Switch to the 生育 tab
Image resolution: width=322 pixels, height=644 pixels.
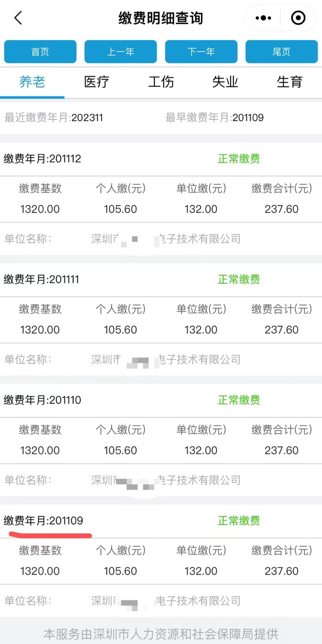pyautogui.click(x=290, y=82)
